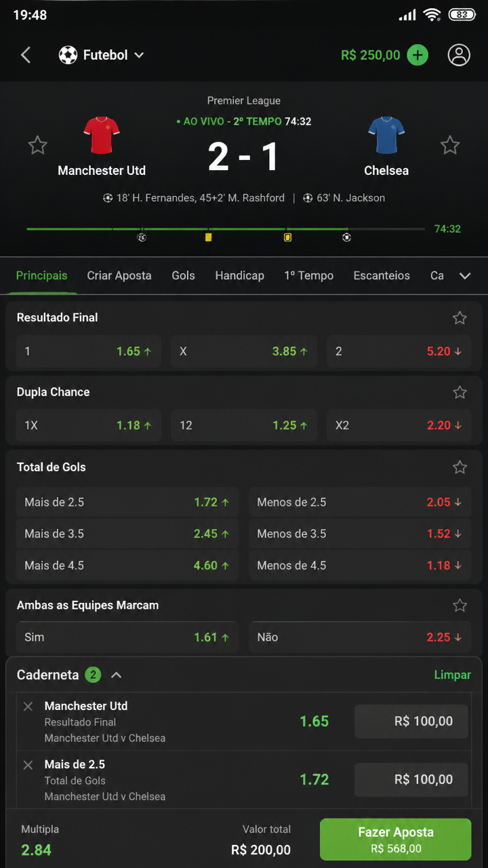Edit Manchester Utd stake R$ 100,00
The height and width of the screenshot is (868, 488).
[411, 722]
